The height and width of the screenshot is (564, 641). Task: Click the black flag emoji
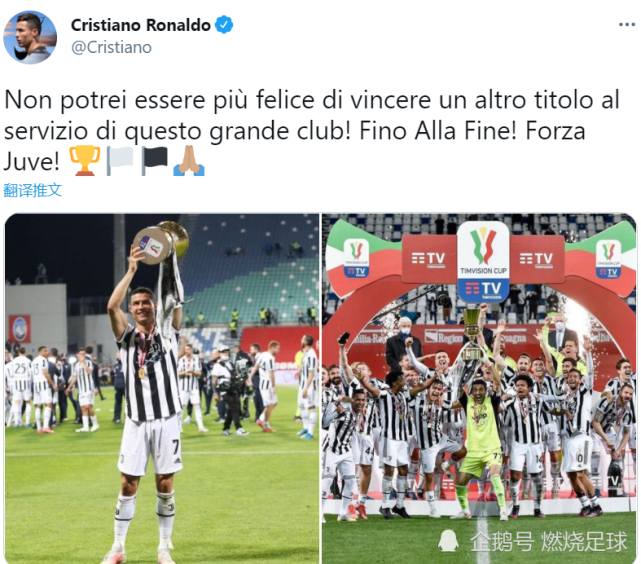coord(155,161)
